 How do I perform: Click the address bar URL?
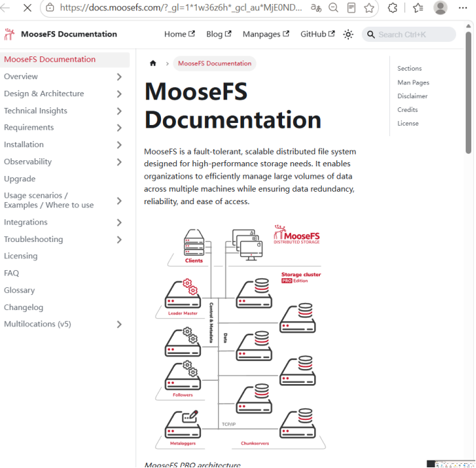pos(181,8)
